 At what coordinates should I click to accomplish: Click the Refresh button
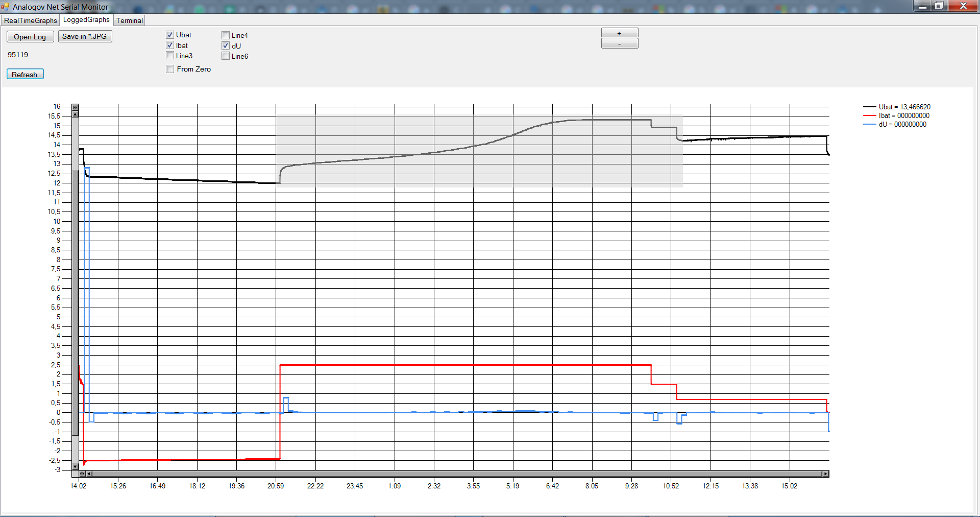coord(25,74)
